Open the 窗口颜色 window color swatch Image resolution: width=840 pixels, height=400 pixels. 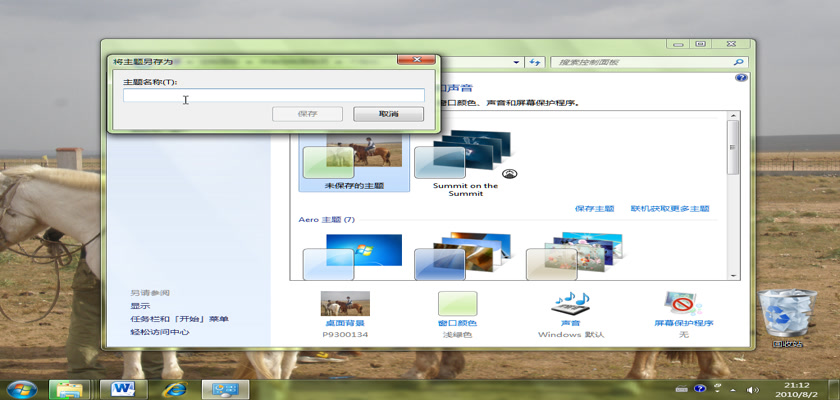(457, 303)
